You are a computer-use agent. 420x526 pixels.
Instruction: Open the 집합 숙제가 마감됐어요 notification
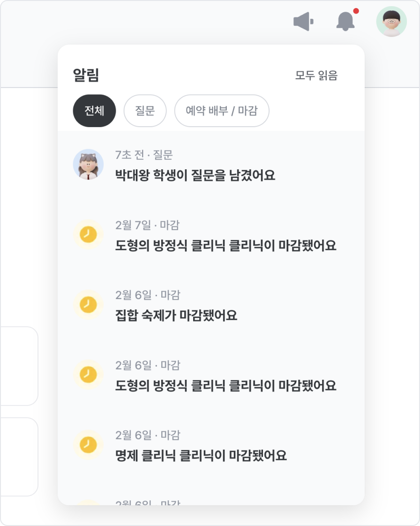[211, 306]
